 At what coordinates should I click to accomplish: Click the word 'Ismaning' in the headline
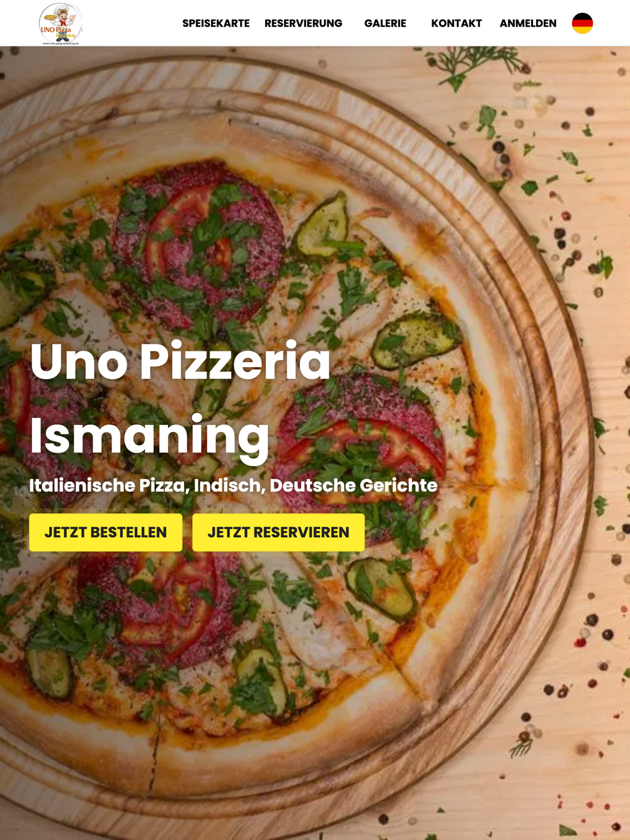(x=150, y=436)
